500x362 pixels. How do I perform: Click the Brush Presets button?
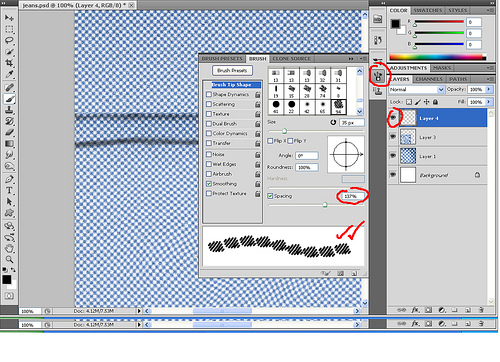[232, 70]
